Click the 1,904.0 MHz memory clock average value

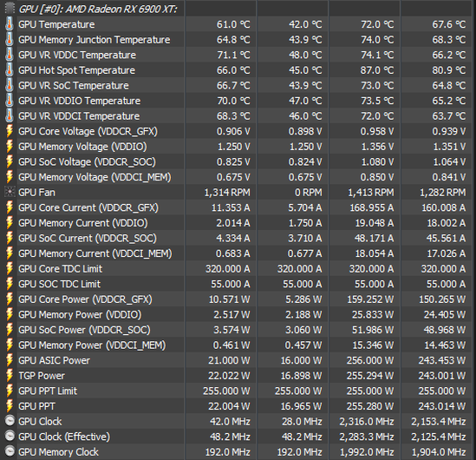[439, 452]
